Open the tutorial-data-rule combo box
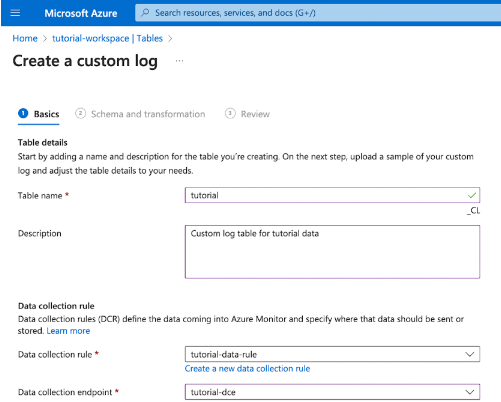Image resolution: width=501 pixels, height=402 pixels. coord(332,354)
